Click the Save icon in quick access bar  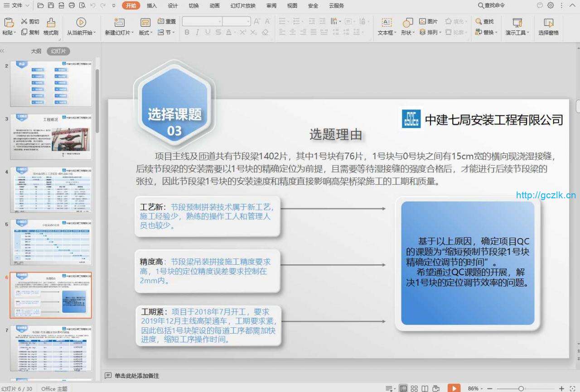[51, 5]
